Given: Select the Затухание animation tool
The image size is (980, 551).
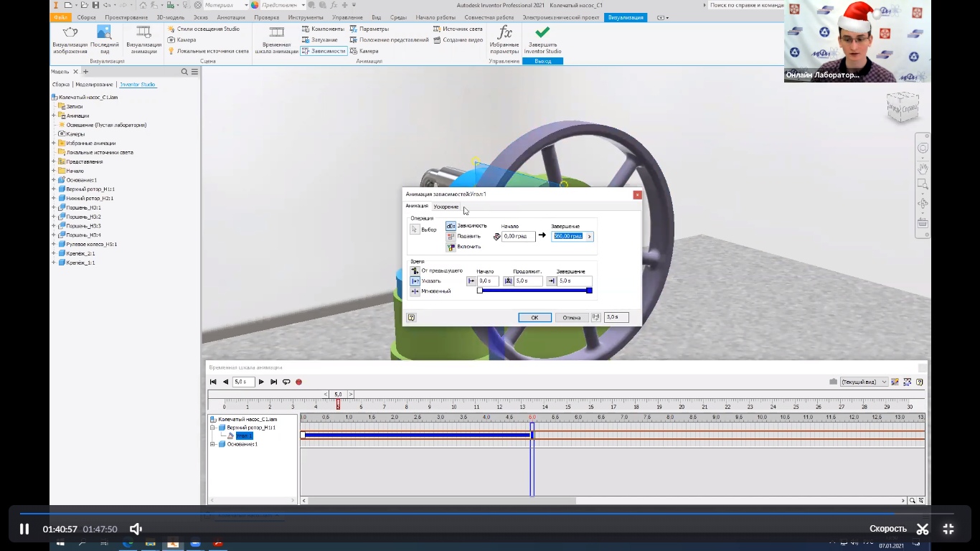Looking at the screenshot, I should 319,40.
